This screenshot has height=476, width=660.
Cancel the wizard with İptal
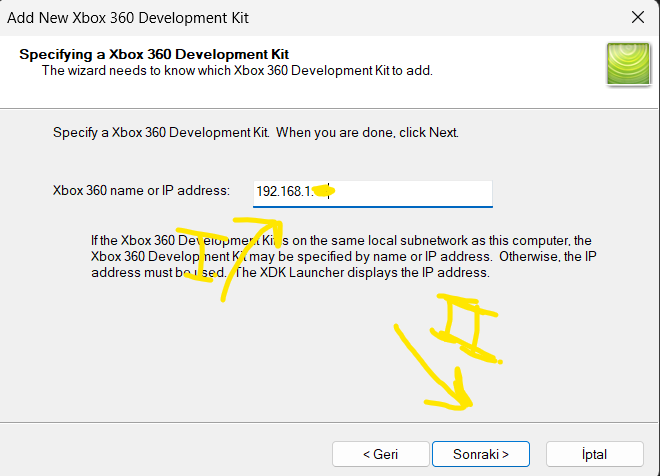pyautogui.click(x=594, y=454)
